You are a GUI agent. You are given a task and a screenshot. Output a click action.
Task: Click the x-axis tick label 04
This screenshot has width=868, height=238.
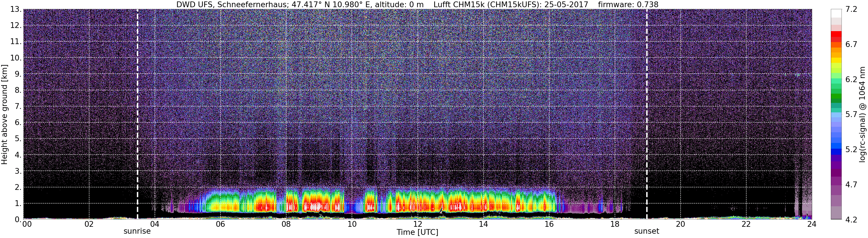(155, 224)
